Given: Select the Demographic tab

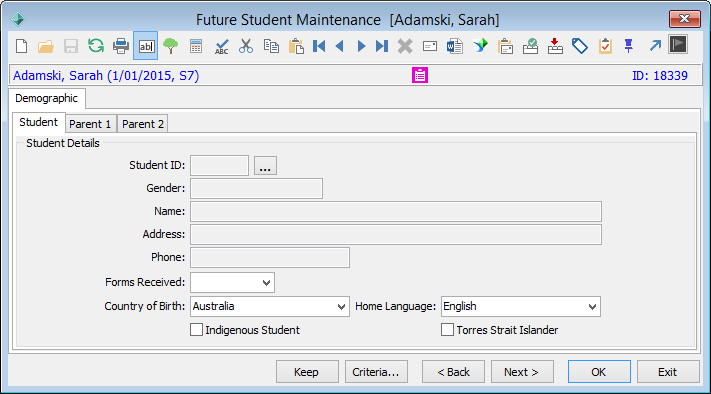Looking at the screenshot, I should point(46,98).
